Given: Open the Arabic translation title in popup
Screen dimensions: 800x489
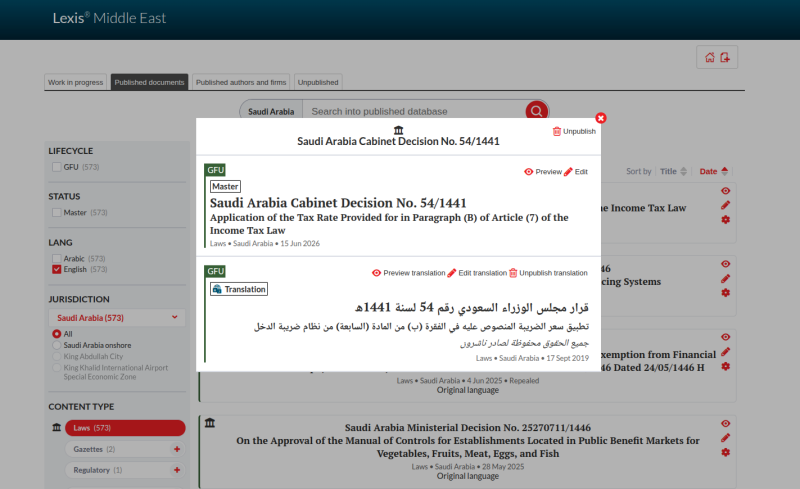Looking at the screenshot, I should coord(471,307).
